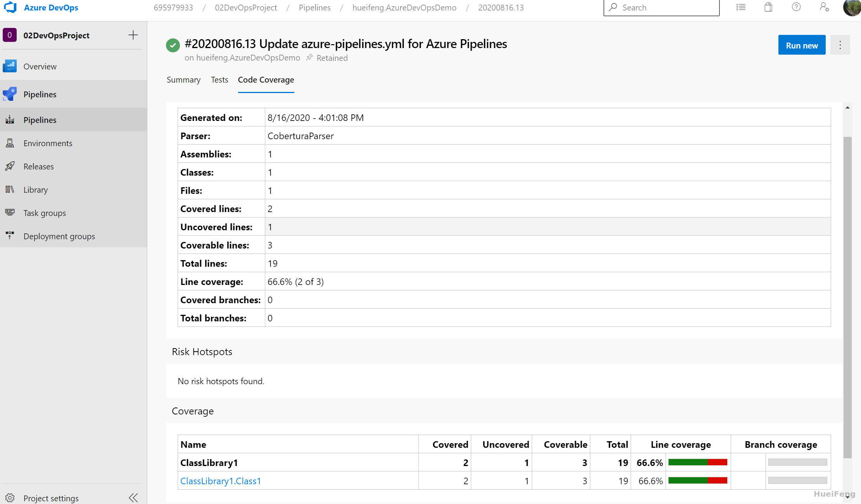Image resolution: width=861 pixels, height=504 pixels.
Task: Click the 66.6% (2 of 3) value
Action: coord(296,281)
